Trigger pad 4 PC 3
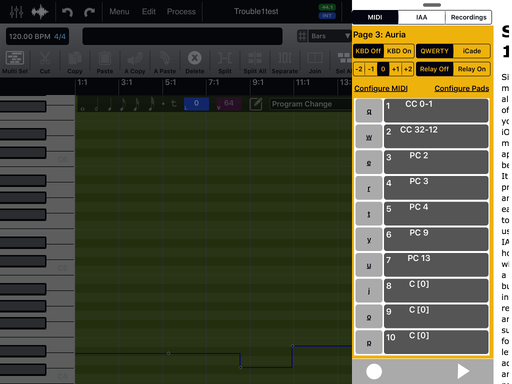 pos(436,188)
